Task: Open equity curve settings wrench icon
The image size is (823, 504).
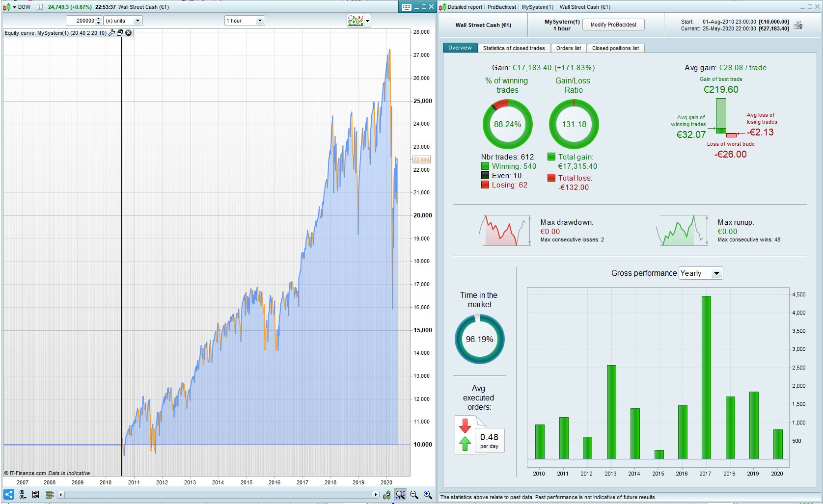Action: pos(111,33)
